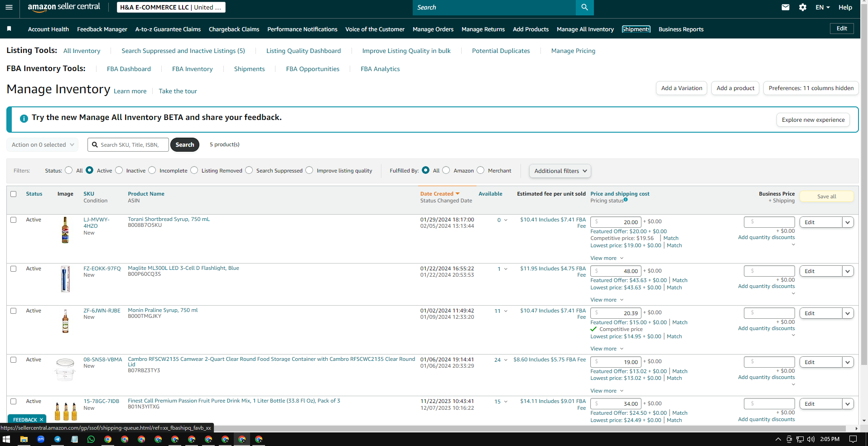868x446 pixels.
Task: Close the FEEDBACK tab with its X
Action: pos(41,420)
